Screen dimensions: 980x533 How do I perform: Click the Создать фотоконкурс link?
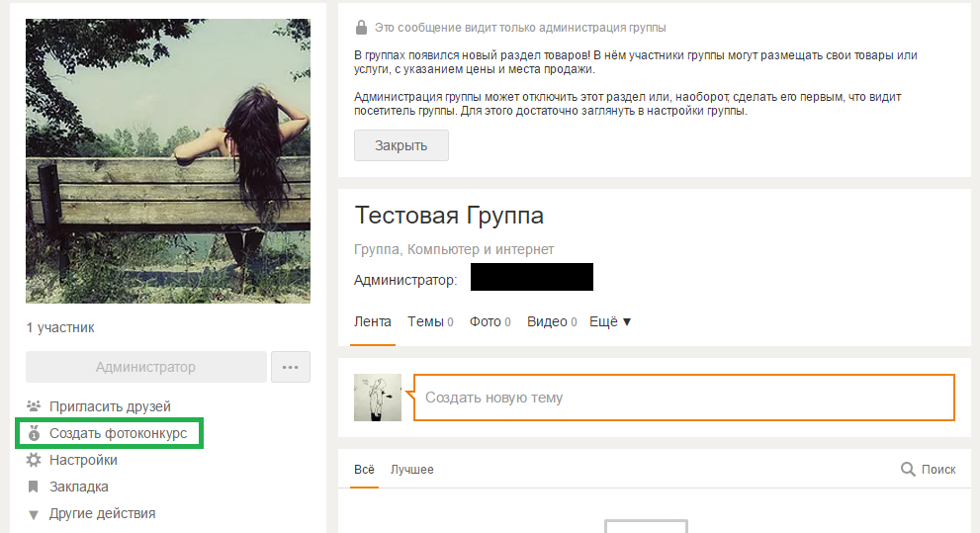point(118,433)
